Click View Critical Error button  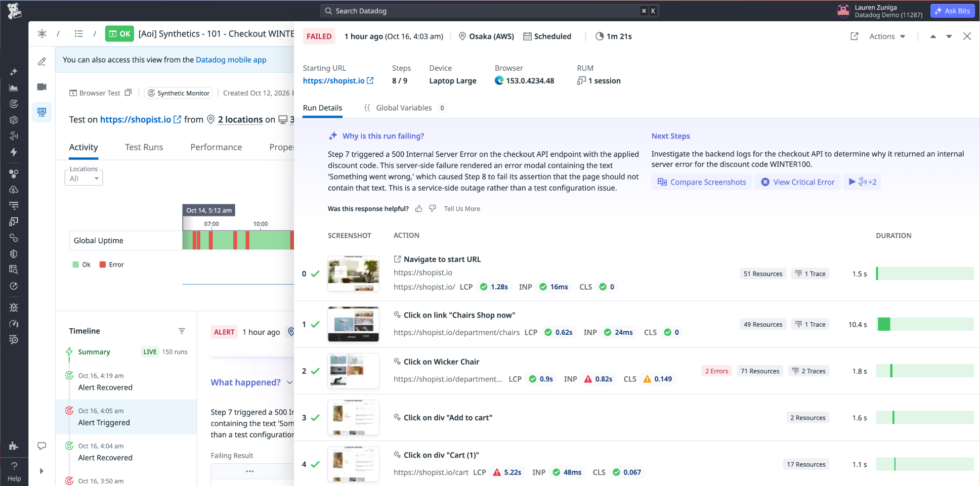coord(798,182)
